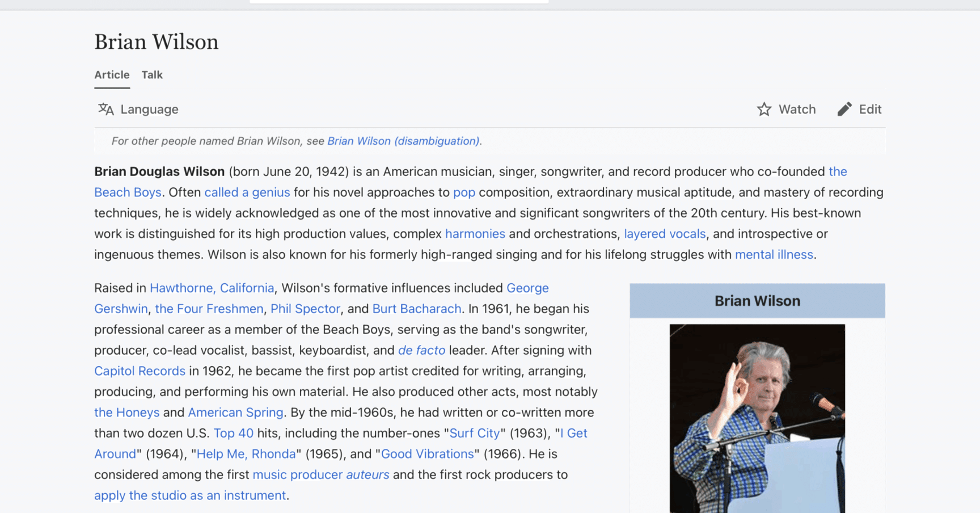Image resolution: width=980 pixels, height=513 pixels.
Task: Open 'apply the studio as an instrument' link
Action: click(x=190, y=495)
